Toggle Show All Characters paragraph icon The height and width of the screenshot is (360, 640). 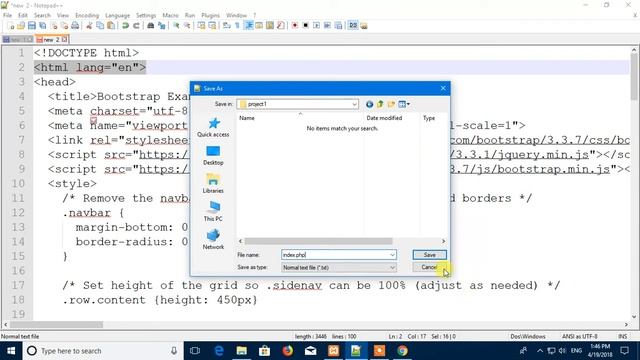(x=237, y=26)
